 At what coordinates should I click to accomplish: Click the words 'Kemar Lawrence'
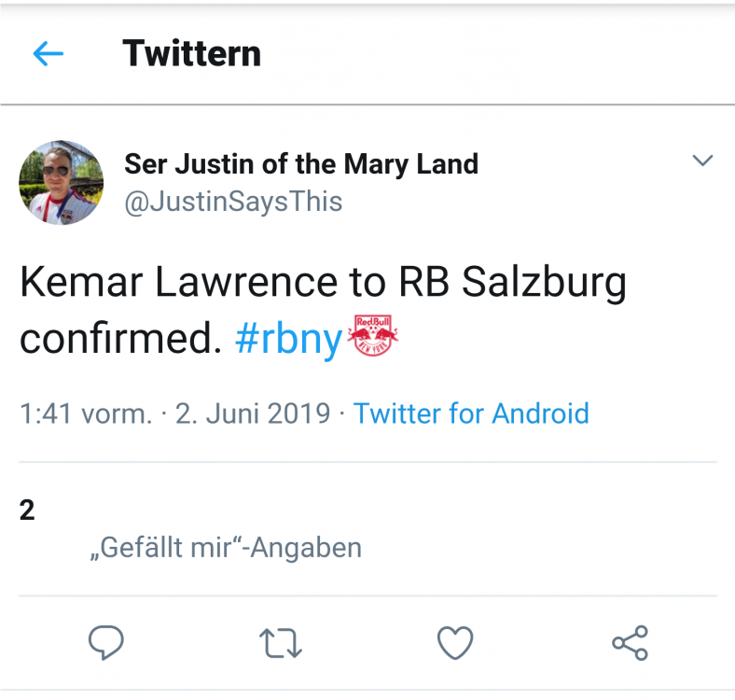coord(178,282)
